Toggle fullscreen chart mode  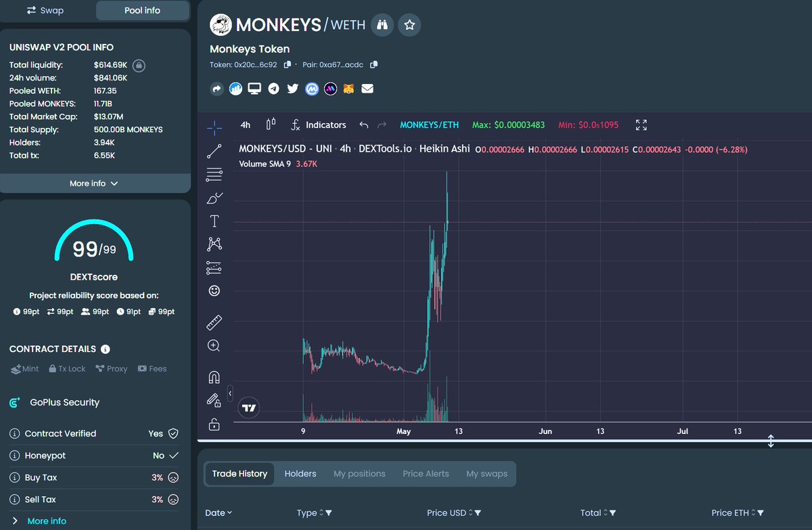[x=641, y=125]
